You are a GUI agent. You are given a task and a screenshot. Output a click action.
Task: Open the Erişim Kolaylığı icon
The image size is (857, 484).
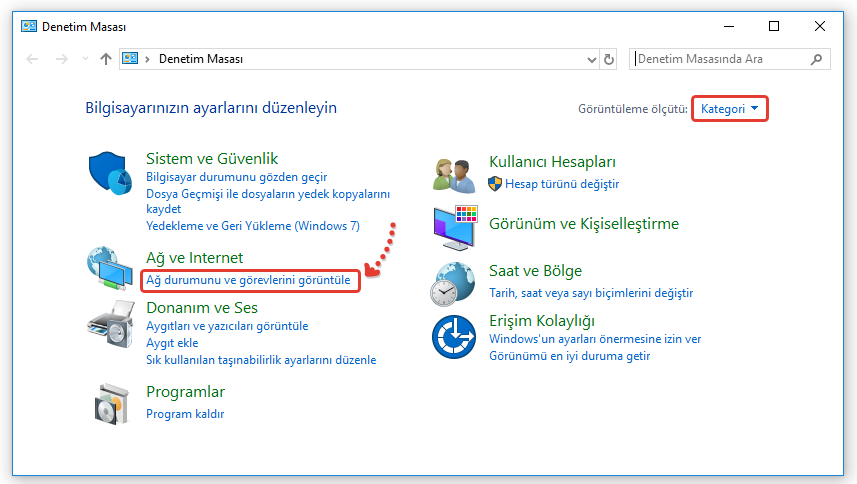[454, 336]
